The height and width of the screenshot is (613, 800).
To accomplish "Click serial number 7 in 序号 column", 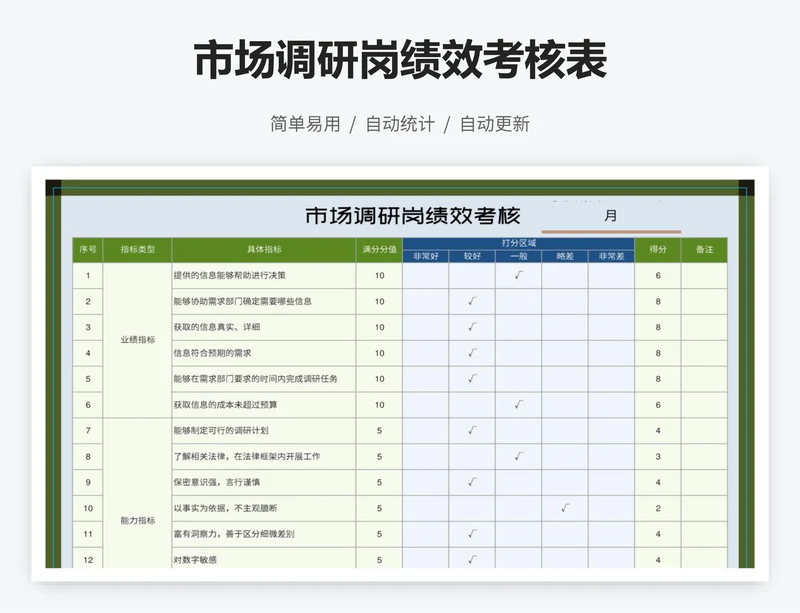I will pyautogui.click(x=88, y=431).
